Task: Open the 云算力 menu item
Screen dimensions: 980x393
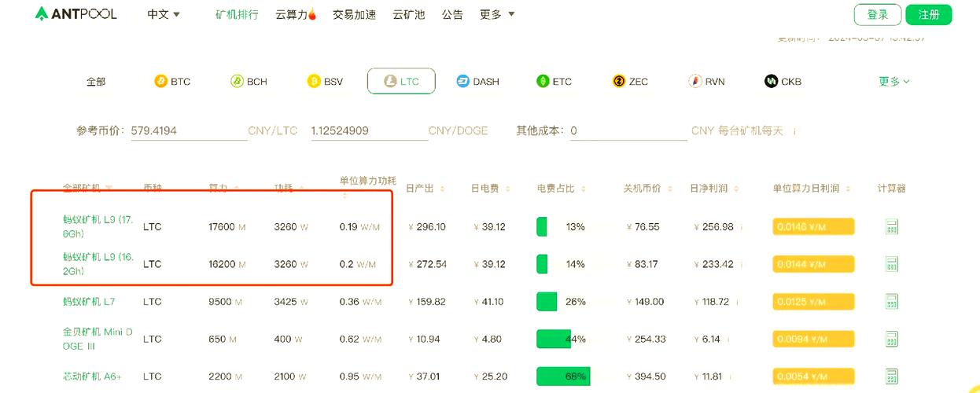Action: 296,15
